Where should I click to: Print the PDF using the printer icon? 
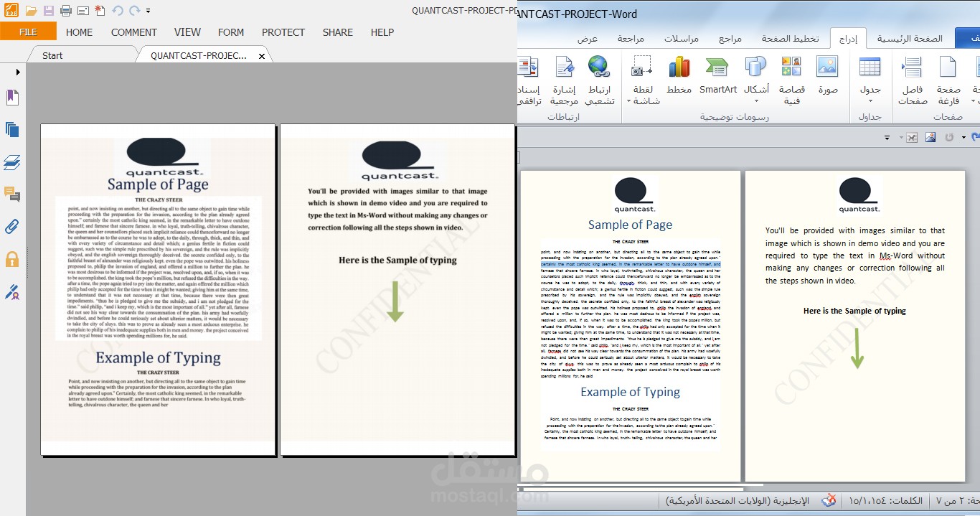point(66,11)
